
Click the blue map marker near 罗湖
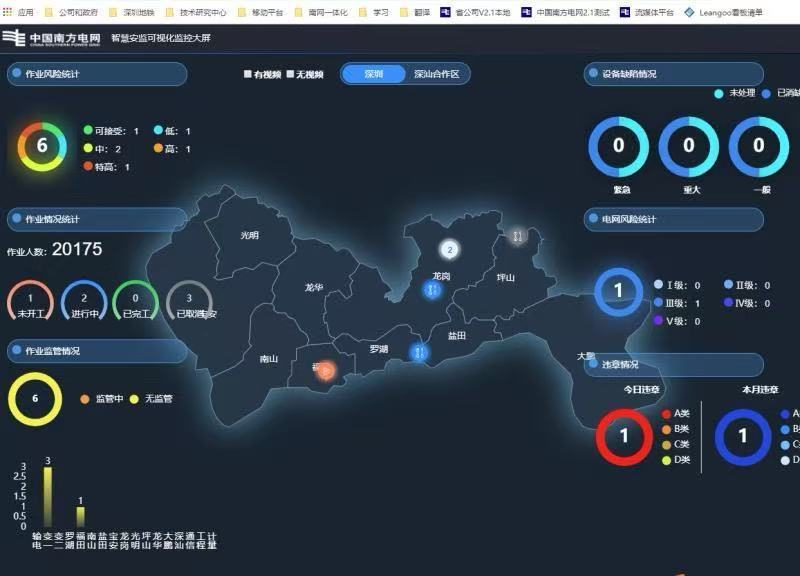[x=419, y=352]
